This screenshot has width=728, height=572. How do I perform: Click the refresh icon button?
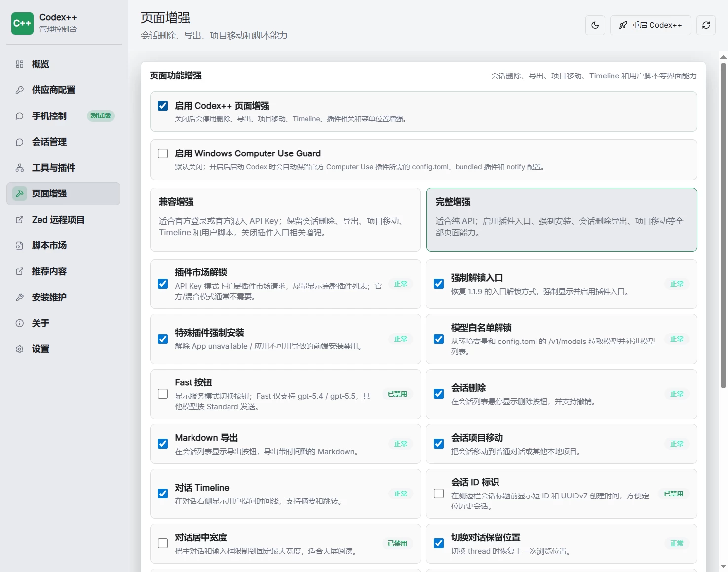click(x=706, y=25)
